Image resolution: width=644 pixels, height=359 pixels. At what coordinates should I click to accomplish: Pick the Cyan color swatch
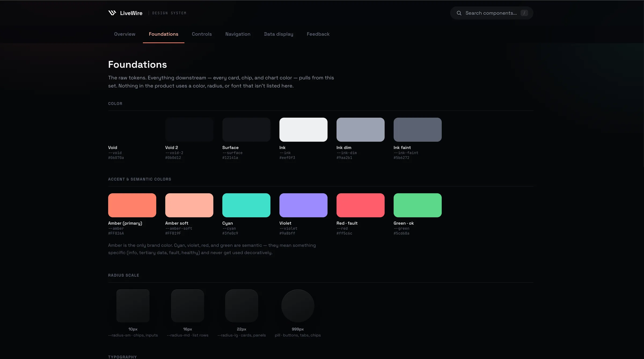click(246, 205)
